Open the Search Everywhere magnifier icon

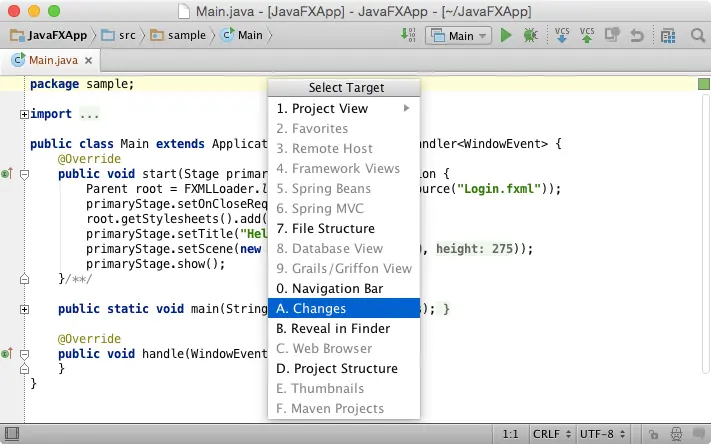(698, 35)
